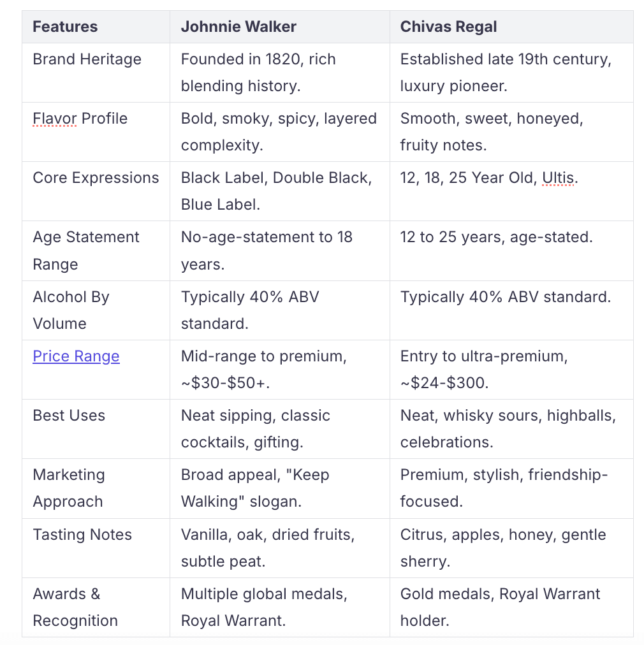The image size is (644, 645).
Task: Select the Core Expressions row label
Action: (x=96, y=178)
